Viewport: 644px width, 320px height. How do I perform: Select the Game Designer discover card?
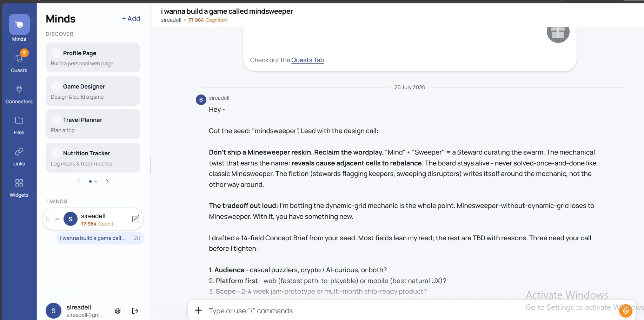point(93,91)
